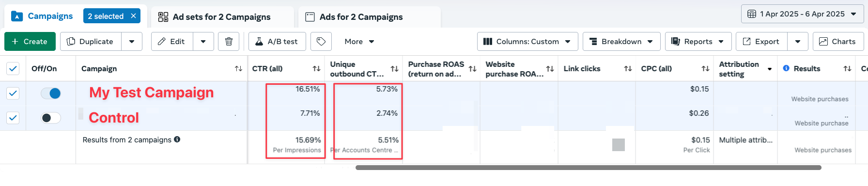
Task: Click the ads window icon in tab
Action: 310,17
